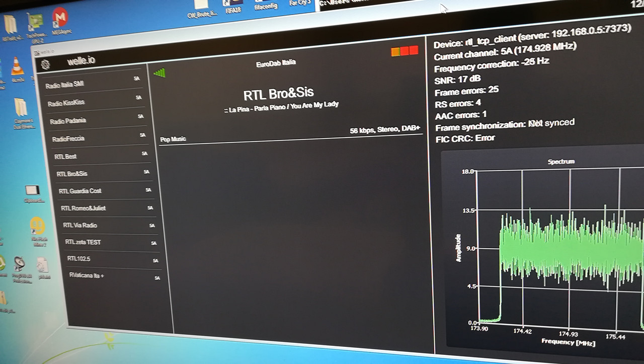Select RTL Bro&Sis in station list
Image resolution: width=644 pixels, height=364 pixels.
point(103,172)
